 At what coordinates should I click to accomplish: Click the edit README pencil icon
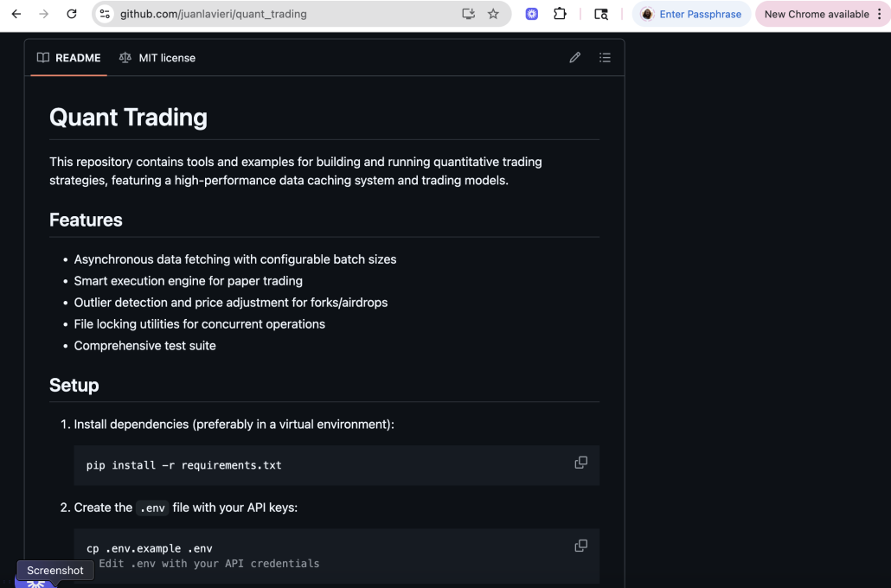(575, 58)
